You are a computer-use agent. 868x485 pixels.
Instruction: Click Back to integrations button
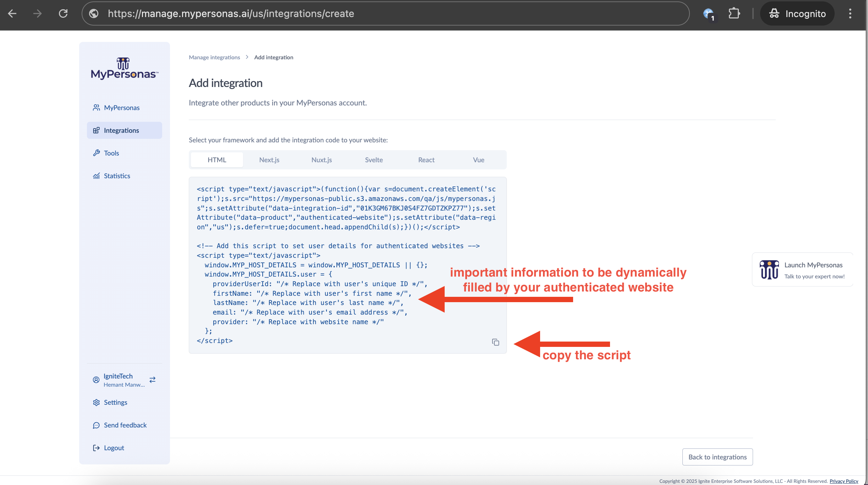click(718, 457)
